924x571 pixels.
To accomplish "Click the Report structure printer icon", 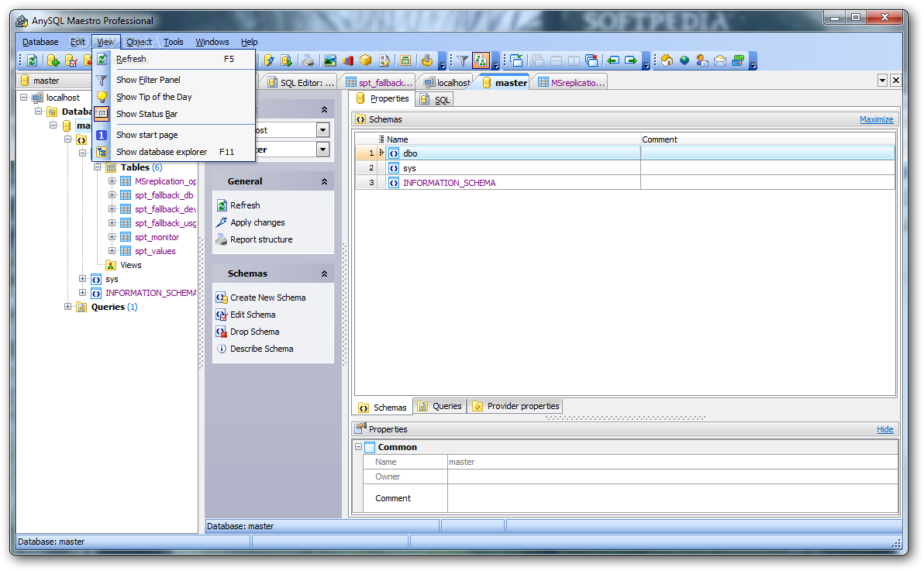I will tap(222, 240).
